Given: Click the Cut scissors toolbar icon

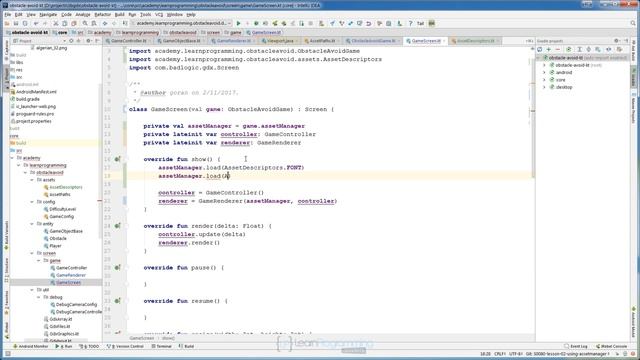Looking at the screenshot, I should [x=56, y=23].
